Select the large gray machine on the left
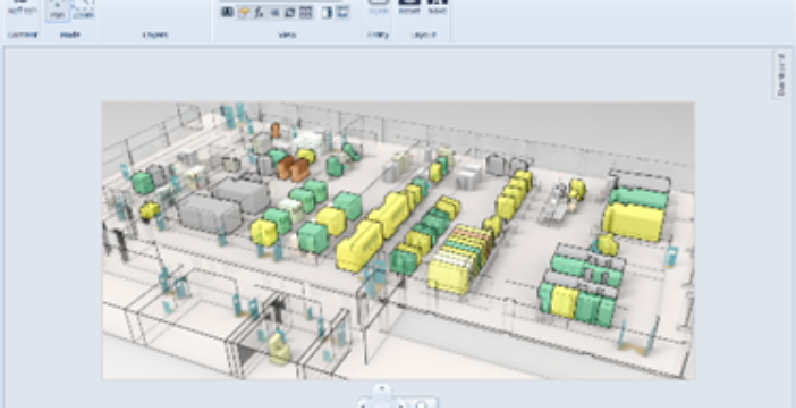Screen dimensions: 796x408 coord(209,214)
